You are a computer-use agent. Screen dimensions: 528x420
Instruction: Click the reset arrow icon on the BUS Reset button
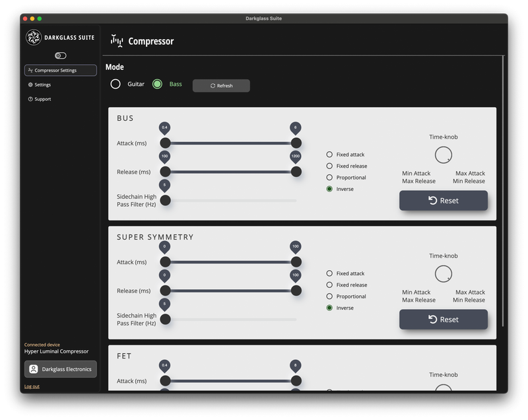pyautogui.click(x=431, y=200)
